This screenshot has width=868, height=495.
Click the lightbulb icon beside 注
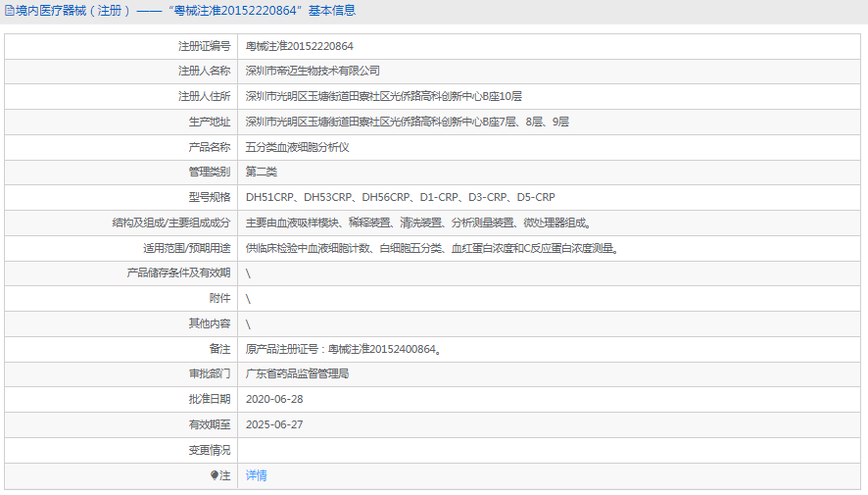point(215,475)
